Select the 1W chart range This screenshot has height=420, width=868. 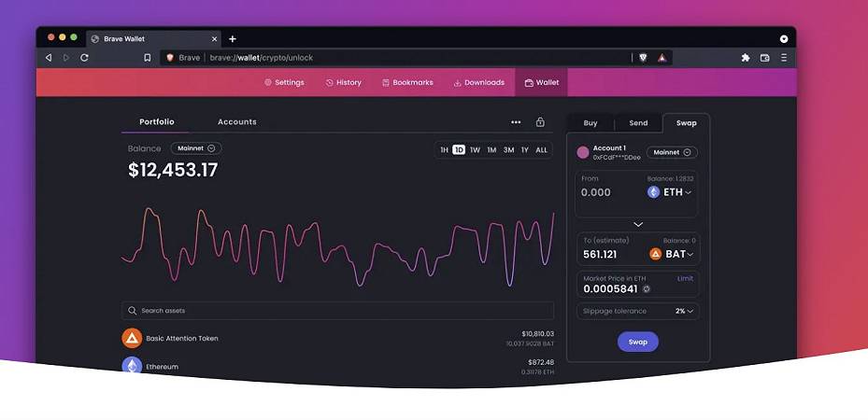click(475, 149)
